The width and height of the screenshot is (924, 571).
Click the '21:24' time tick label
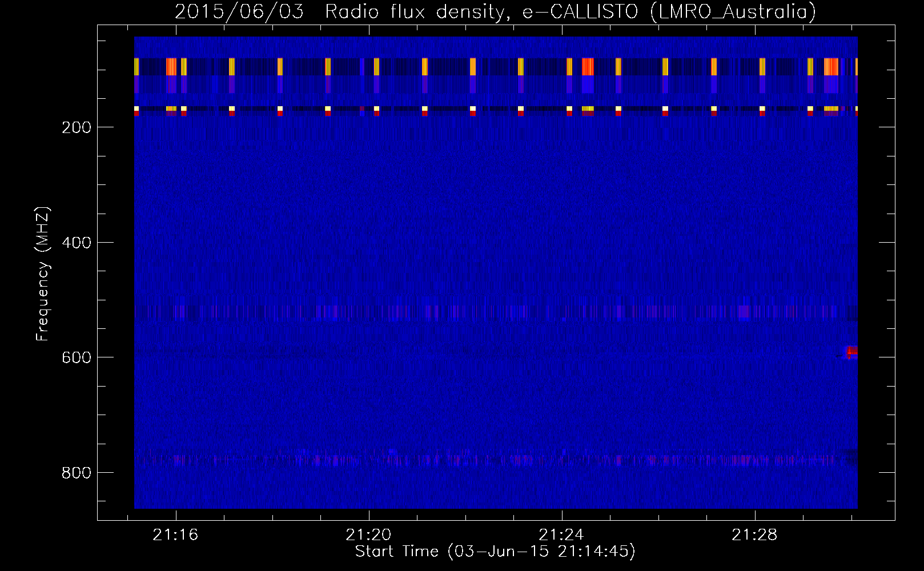pos(562,535)
